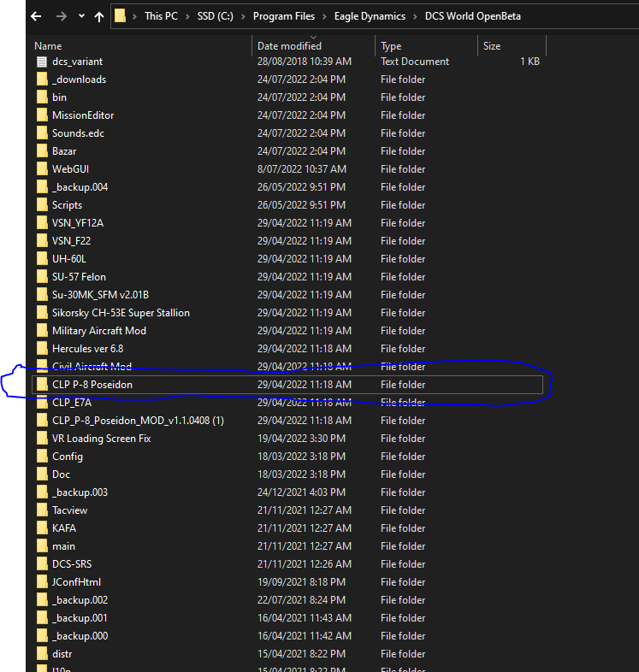The image size is (639, 672).
Task: Select the _downloads folder icon
Action: (x=42, y=80)
